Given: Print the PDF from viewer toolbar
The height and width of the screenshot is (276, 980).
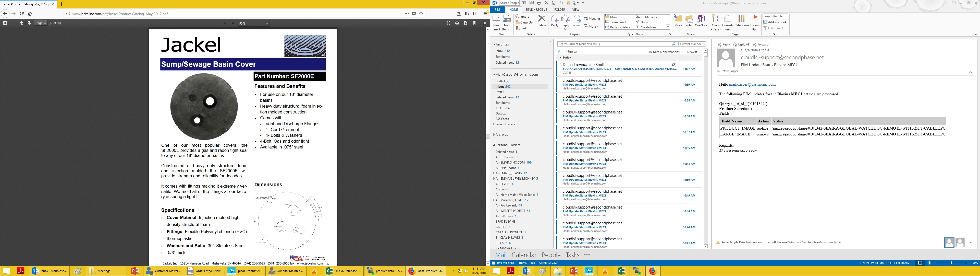Looking at the screenshot, I should [x=457, y=23].
